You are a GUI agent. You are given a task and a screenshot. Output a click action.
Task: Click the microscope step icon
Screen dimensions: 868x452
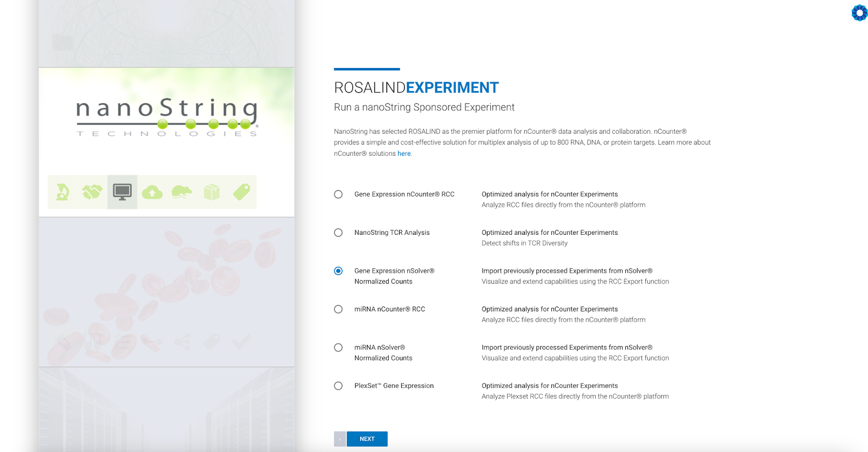coord(63,192)
